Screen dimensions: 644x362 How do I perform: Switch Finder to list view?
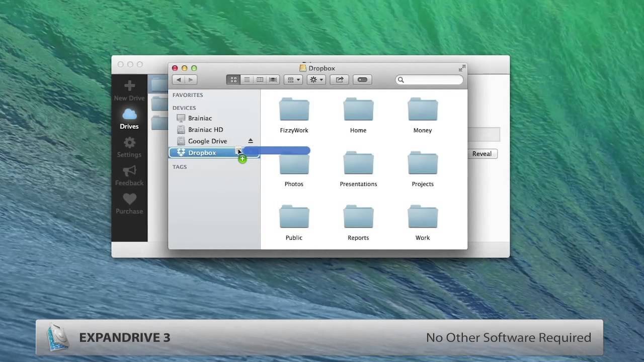pyautogui.click(x=247, y=79)
